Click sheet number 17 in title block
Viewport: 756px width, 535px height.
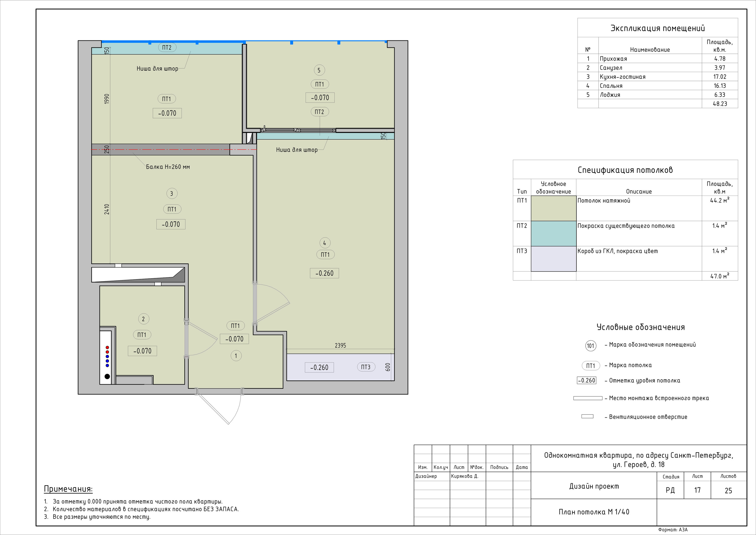(697, 490)
